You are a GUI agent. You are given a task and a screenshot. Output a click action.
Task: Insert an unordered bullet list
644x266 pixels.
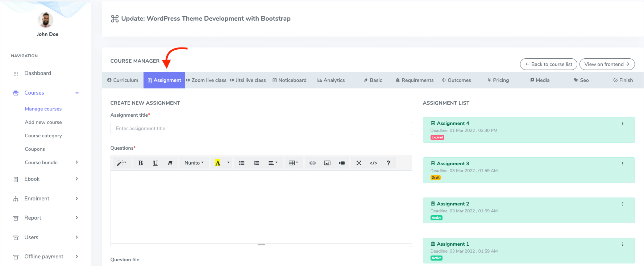pos(242,163)
